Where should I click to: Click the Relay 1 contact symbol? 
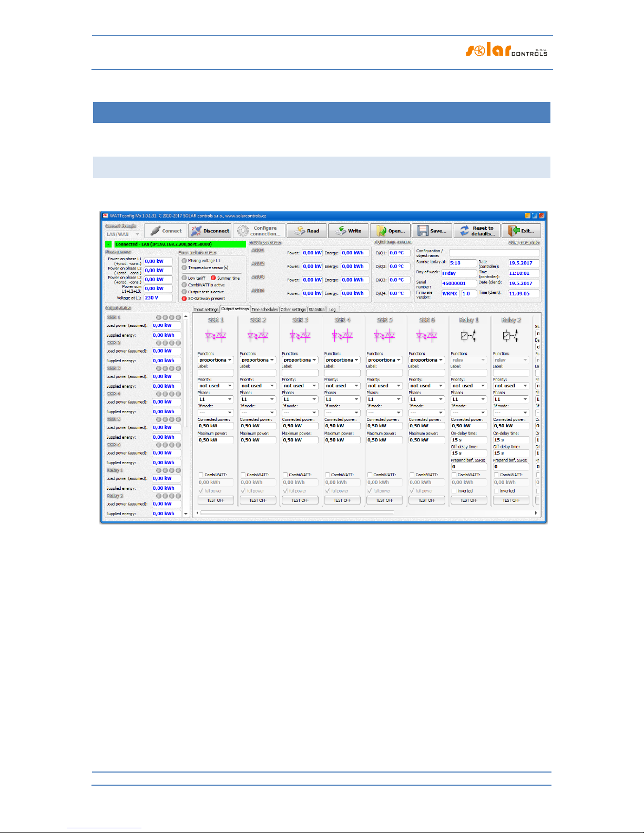[x=468, y=336]
